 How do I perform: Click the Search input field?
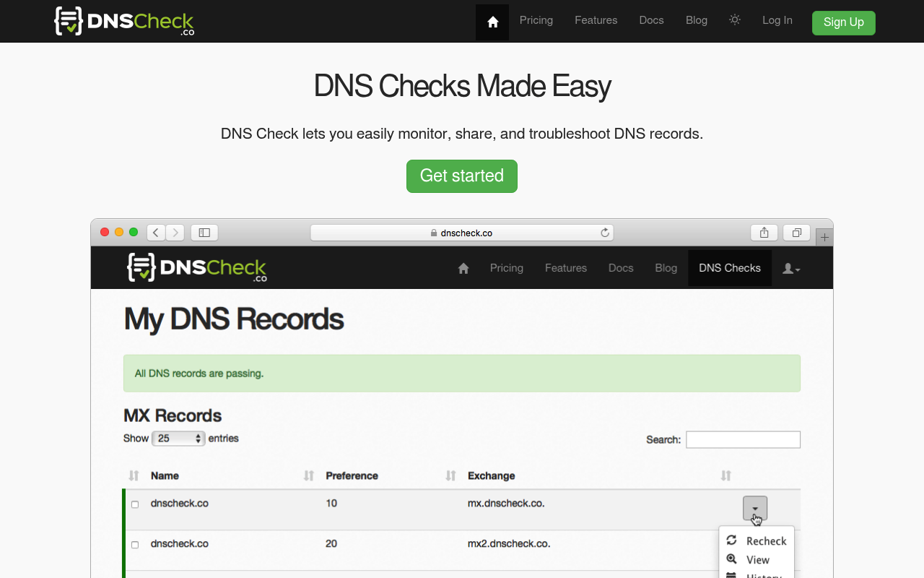pos(743,439)
